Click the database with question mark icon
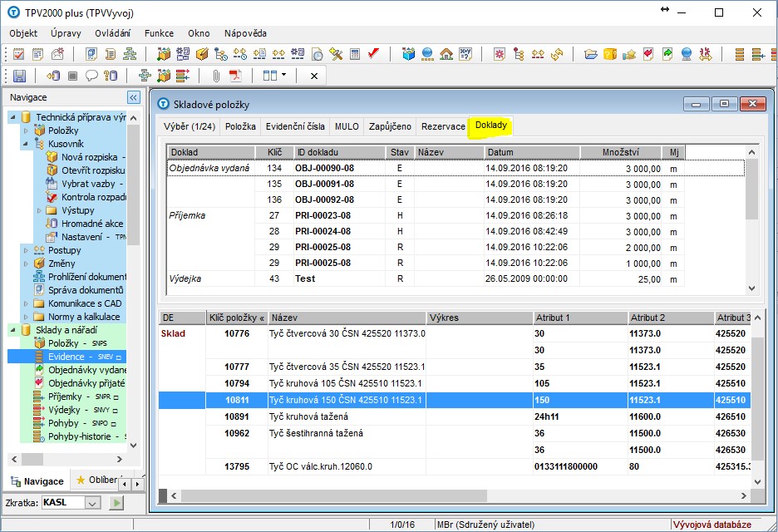Viewport: 778px width, 532px height. [x=111, y=76]
